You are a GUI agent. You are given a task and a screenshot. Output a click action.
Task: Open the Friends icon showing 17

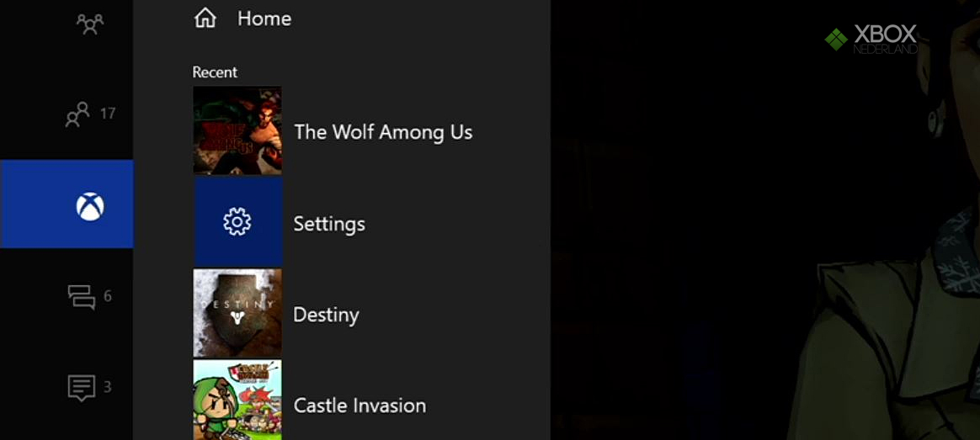pyautogui.click(x=78, y=114)
